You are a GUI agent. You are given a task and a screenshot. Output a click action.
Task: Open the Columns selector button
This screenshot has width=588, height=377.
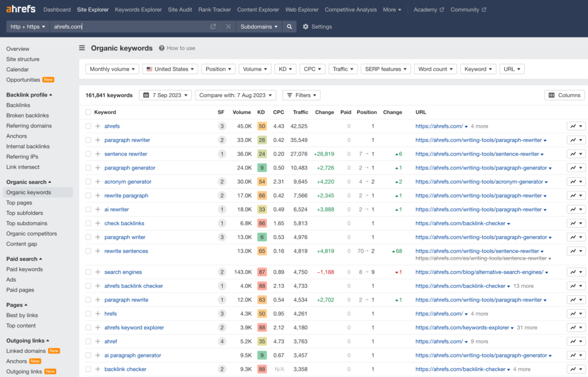point(564,95)
